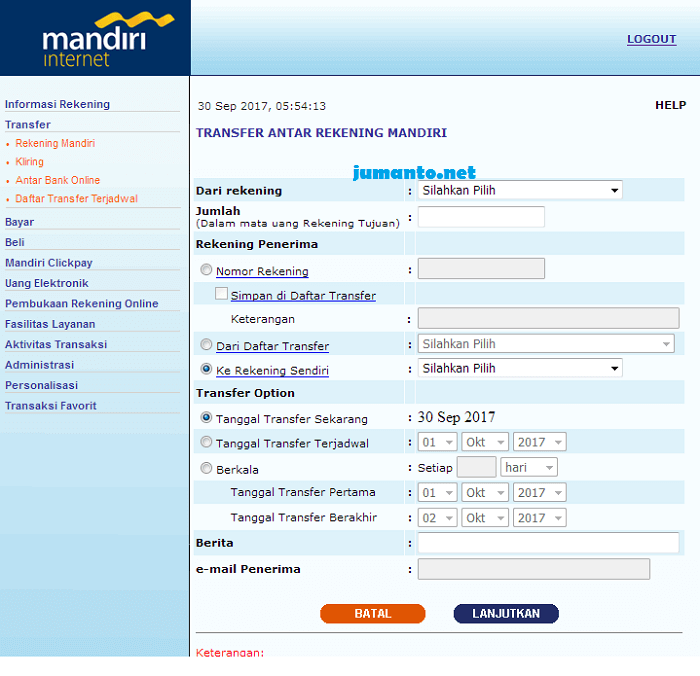Select the Nomor Rekening radio button

[206, 270]
